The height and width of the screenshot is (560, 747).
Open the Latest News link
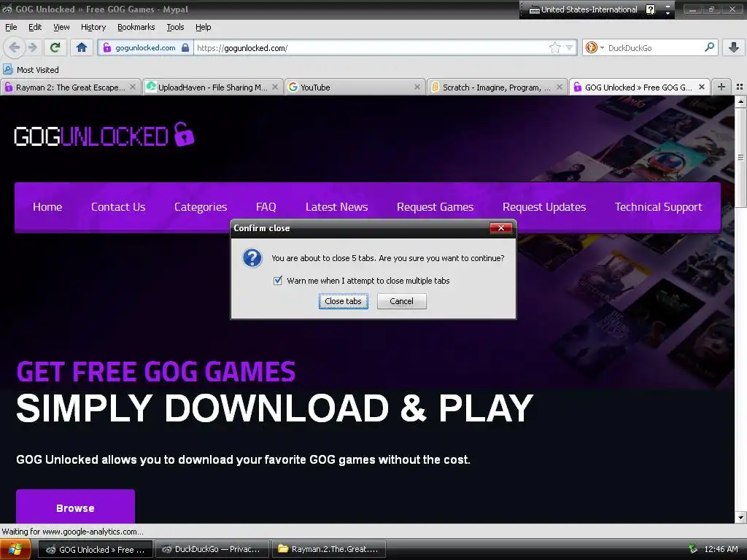tap(336, 206)
